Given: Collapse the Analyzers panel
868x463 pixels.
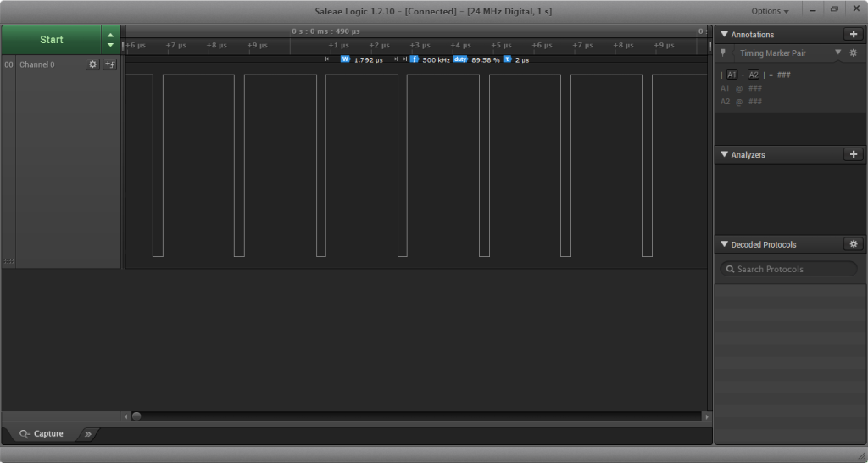Looking at the screenshot, I should tap(724, 155).
